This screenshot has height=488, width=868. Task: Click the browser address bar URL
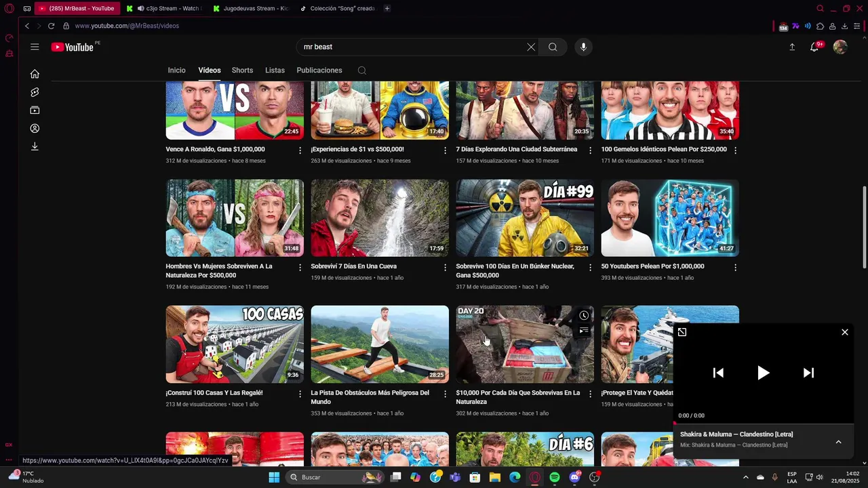coord(127,26)
